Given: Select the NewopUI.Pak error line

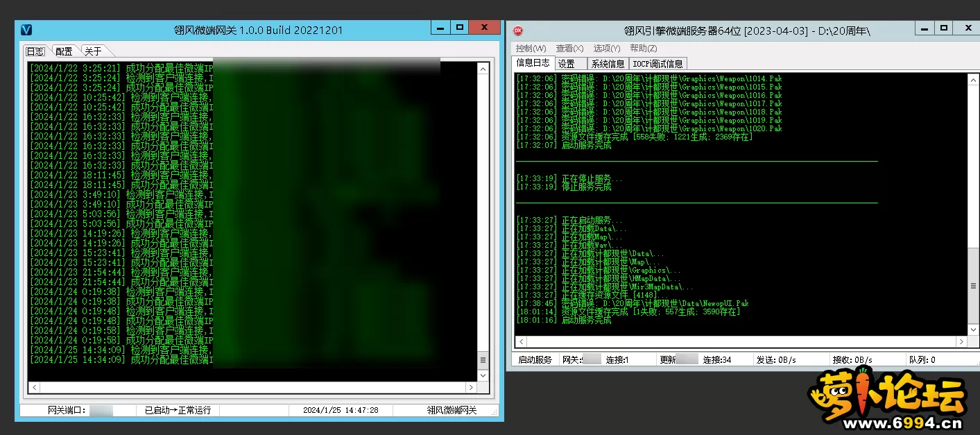Looking at the screenshot, I should pos(633,303).
